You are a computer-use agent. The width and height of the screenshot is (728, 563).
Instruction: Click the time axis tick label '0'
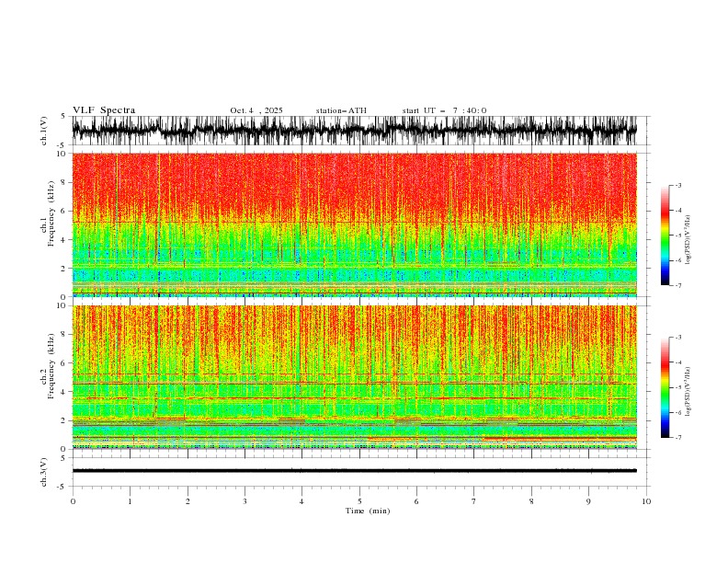(73, 501)
